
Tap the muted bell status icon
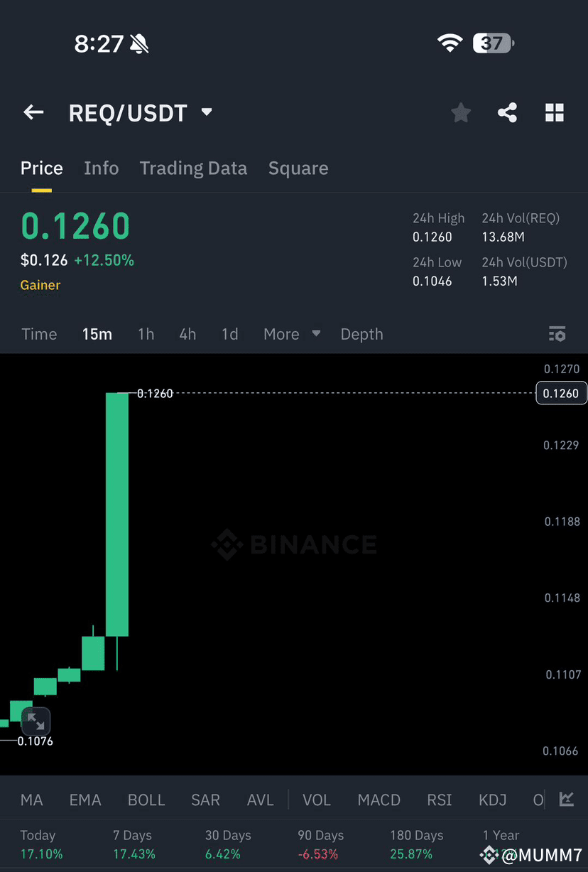(140, 44)
